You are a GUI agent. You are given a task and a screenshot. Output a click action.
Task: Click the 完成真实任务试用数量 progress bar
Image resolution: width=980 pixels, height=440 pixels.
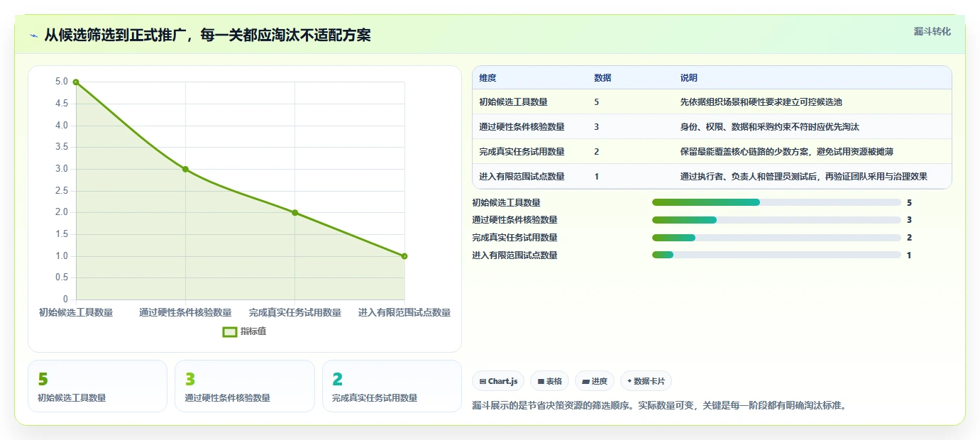pyautogui.click(x=776, y=238)
